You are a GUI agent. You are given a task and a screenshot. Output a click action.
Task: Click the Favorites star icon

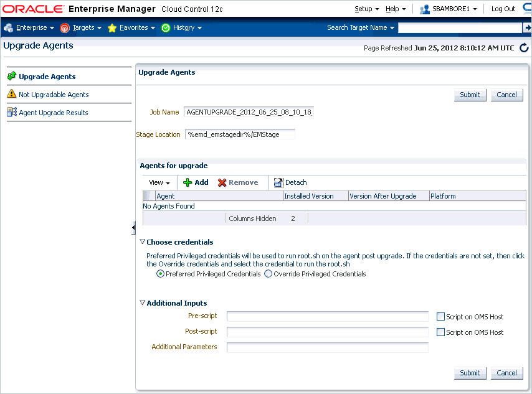[112, 28]
